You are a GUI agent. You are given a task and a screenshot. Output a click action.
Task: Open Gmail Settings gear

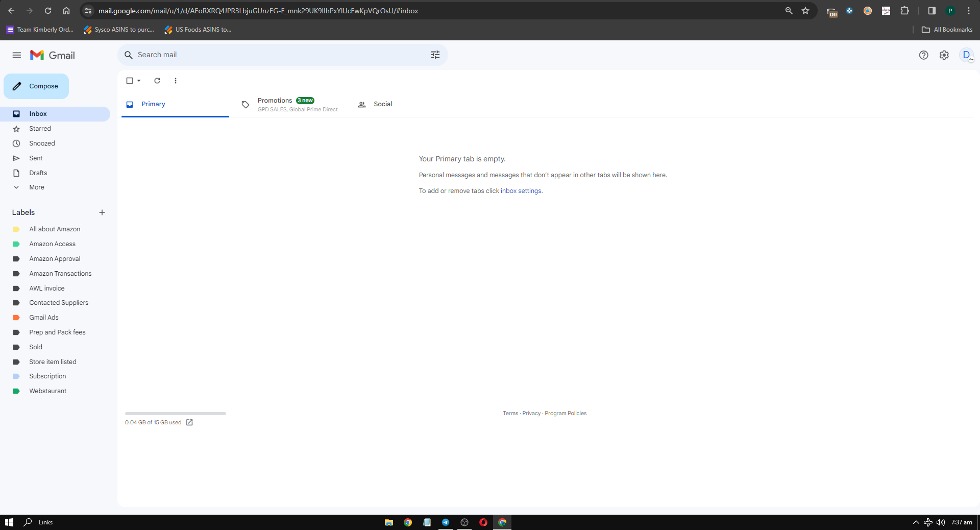click(944, 55)
